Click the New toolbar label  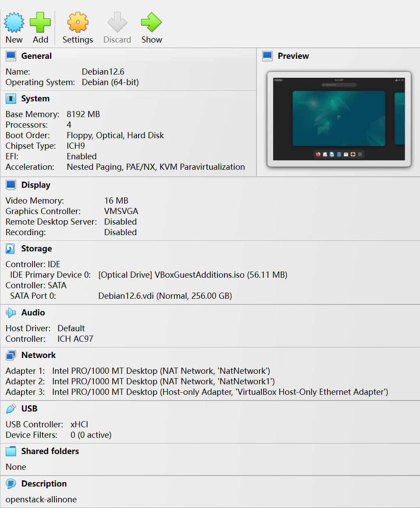pos(14,39)
